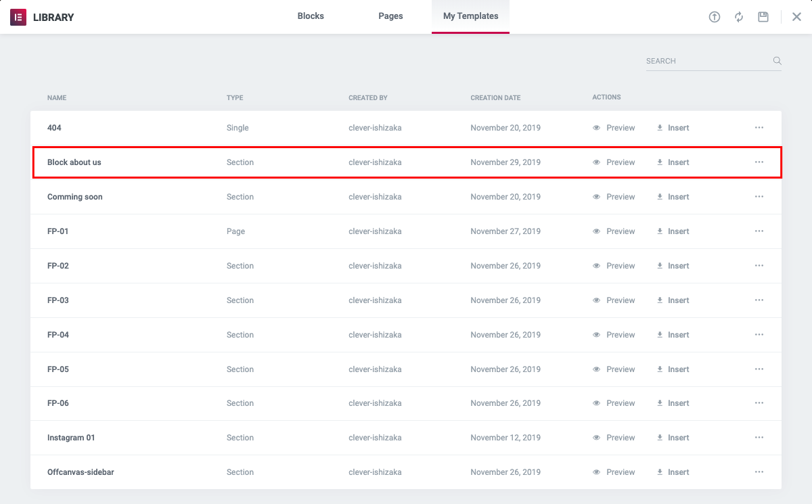This screenshot has height=504, width=812.
Task: Click the save template icon
Action: [x=763, y=17]
